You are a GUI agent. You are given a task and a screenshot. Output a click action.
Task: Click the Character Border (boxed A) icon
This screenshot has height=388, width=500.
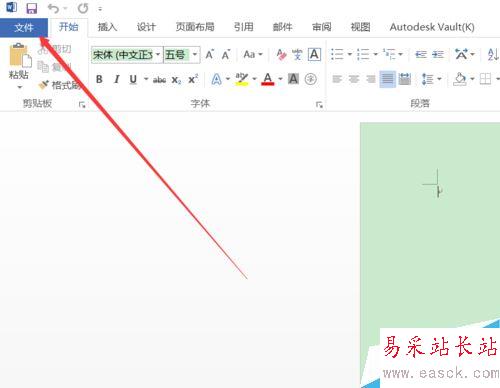click(314, 54)
